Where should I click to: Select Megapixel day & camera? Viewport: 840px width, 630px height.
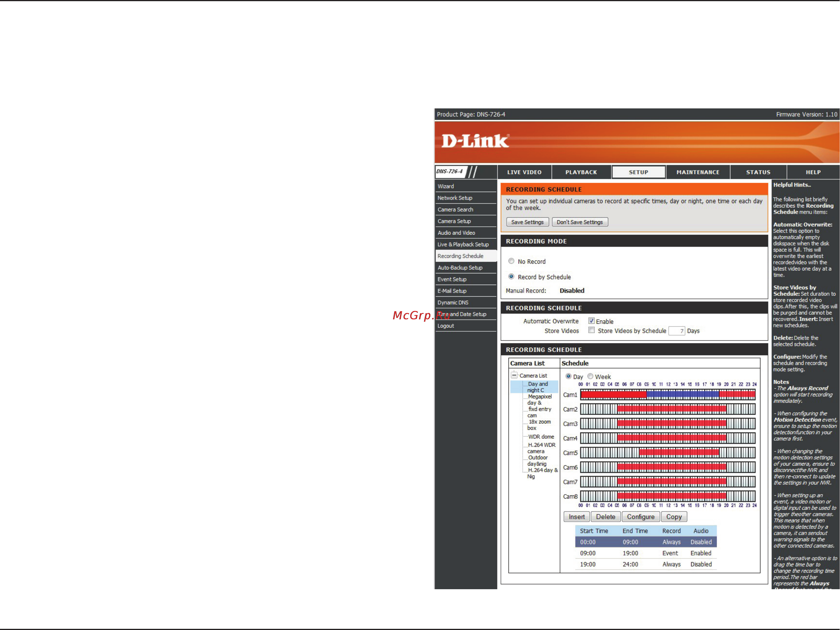[539, 400]
